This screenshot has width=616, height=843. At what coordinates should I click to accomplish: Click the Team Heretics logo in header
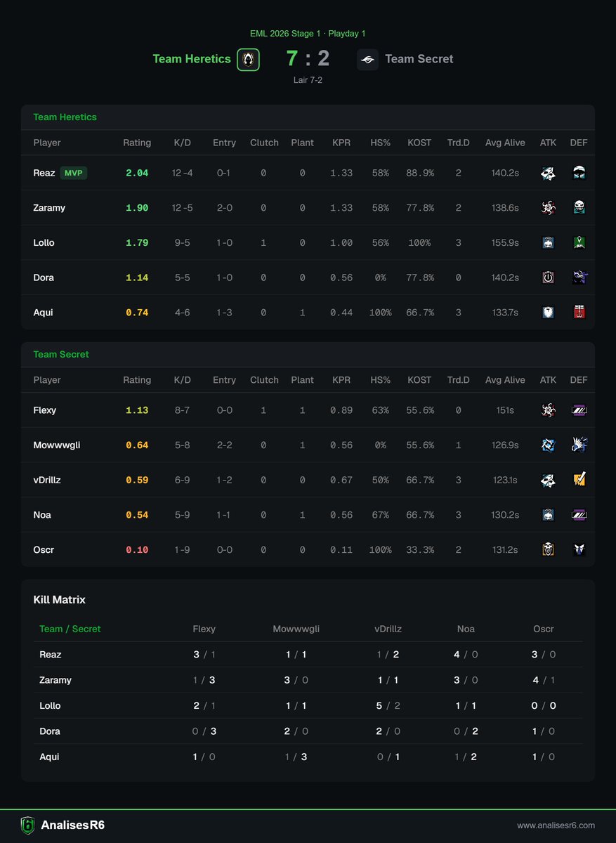coord(248,59)
